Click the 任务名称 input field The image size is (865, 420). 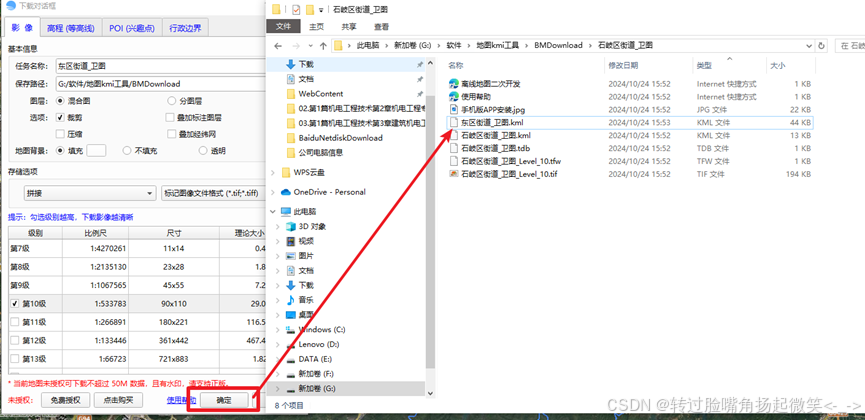[x=161, y=66]
